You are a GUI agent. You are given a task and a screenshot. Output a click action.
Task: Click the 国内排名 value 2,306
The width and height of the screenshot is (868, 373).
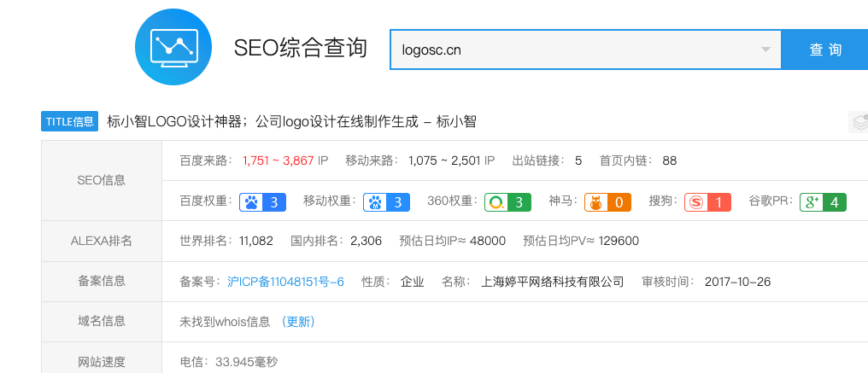coord(366,241)
